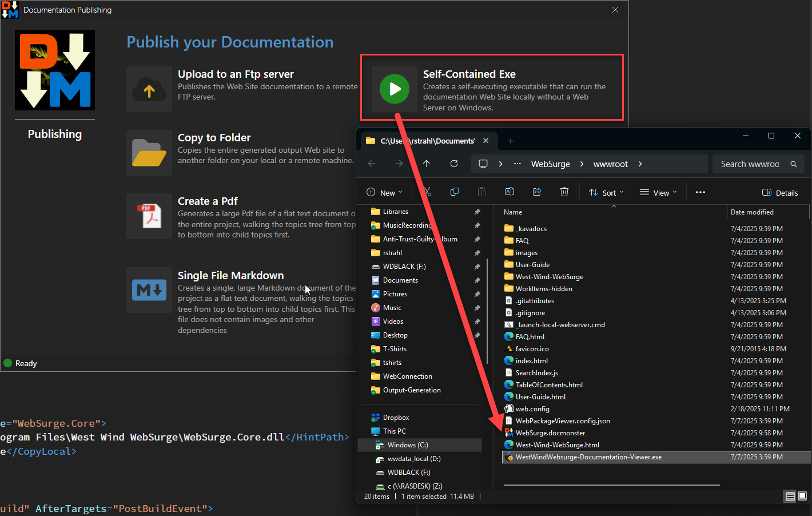The image size is (812, 516).
Task: Click the Upload to an Ftp server cloud icon
Action: tap(149, 89)
